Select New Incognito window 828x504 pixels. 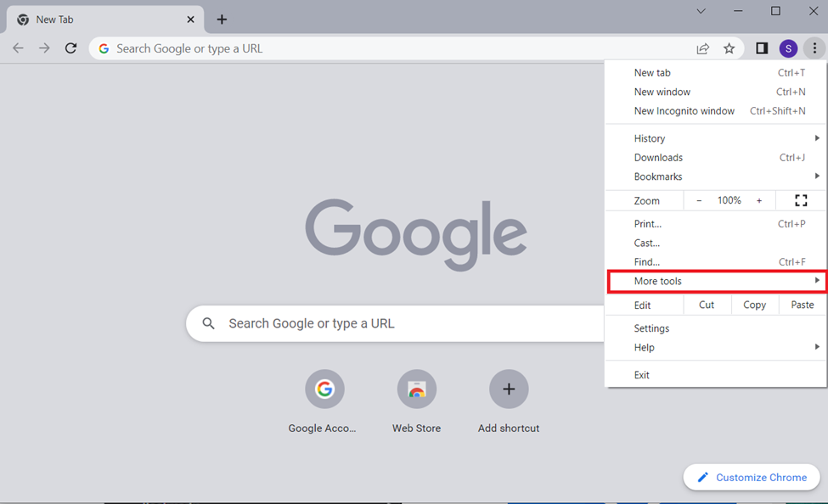pyautogui.click(x=684, y=110)
